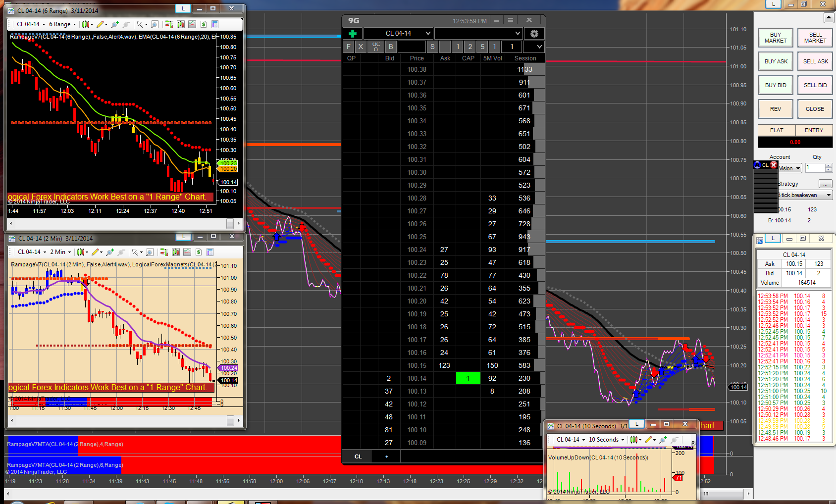Select the pointer cursor tool in 6 Range chart
The height and width of the screenshot is (504, 836).
point(140,24)
